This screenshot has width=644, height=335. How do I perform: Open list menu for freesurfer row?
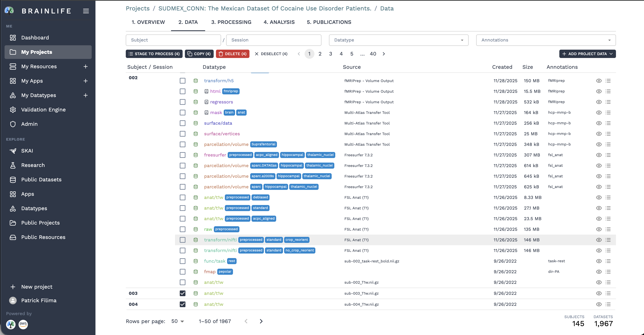(608, 155)
